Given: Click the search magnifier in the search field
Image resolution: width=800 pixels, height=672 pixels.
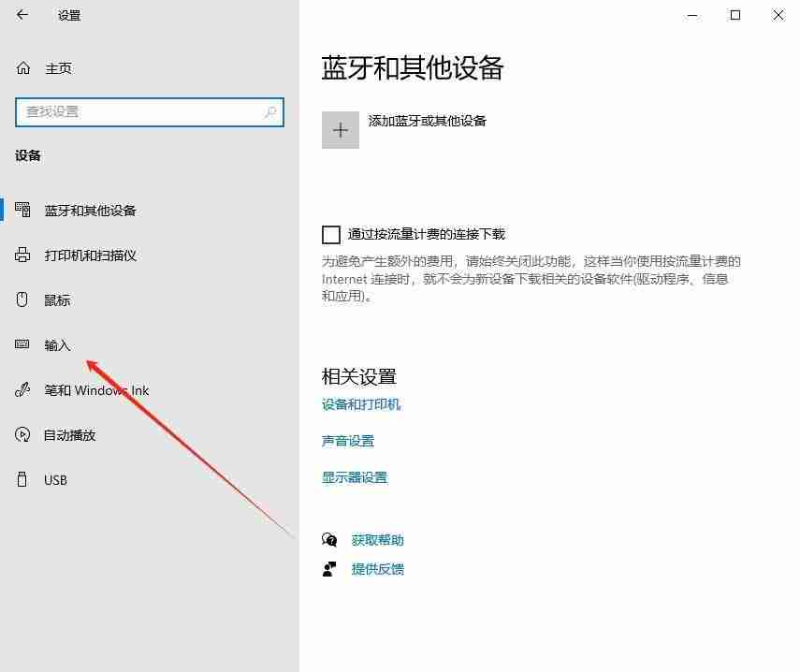Looking at the screenshot, I should click(x=269, y=111).
